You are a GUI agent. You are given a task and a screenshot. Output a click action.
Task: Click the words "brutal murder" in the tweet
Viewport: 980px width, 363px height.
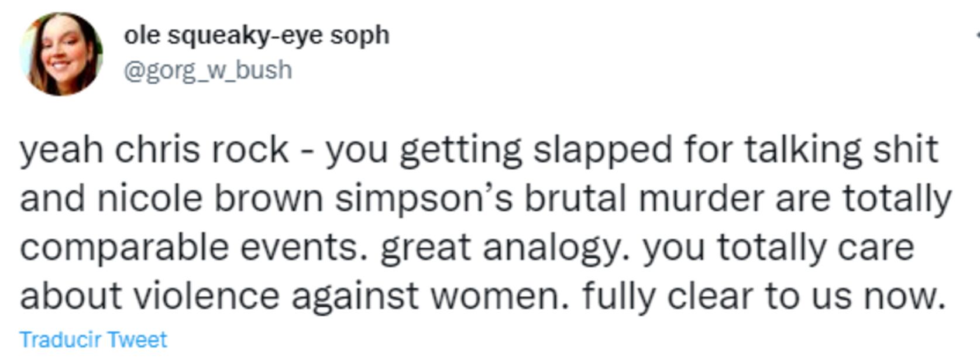coord(644,199)
